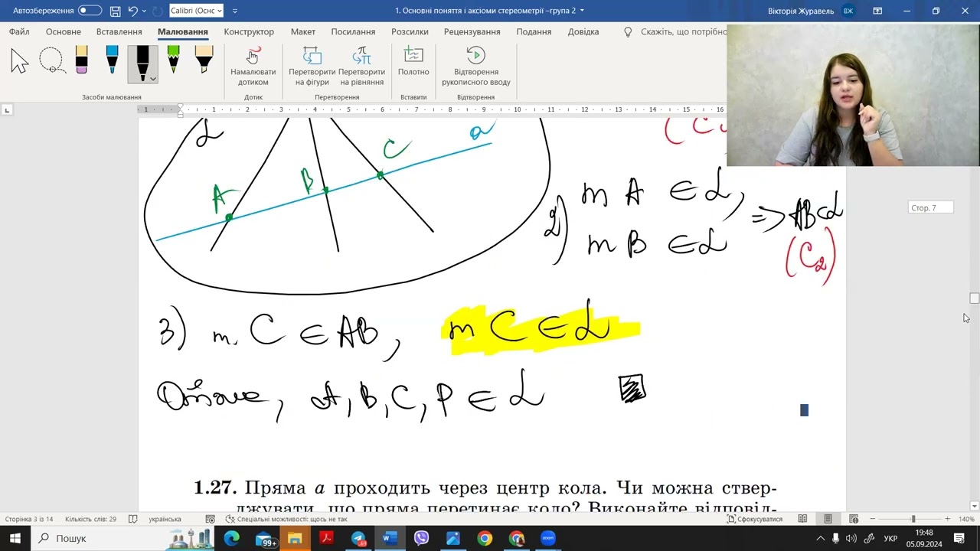
Task: Pick the green pencil tool
Action: pos(173,60)
